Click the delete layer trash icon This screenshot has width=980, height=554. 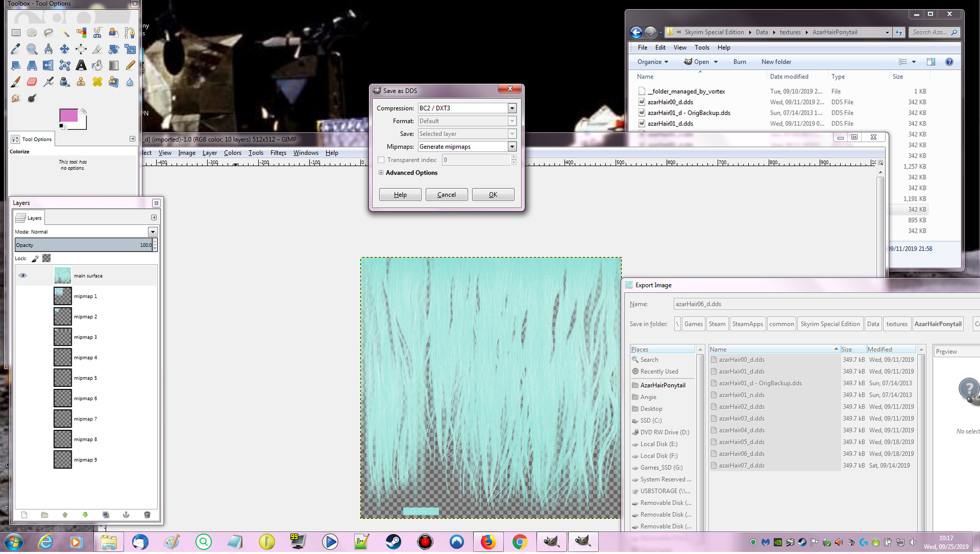coord(147,515)
